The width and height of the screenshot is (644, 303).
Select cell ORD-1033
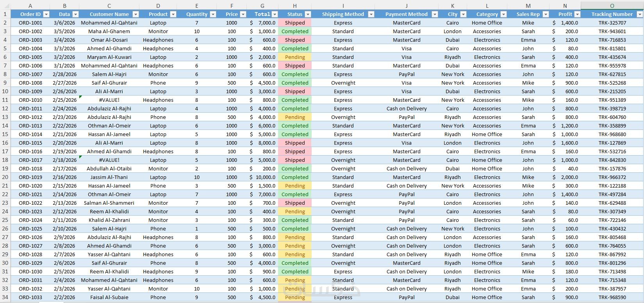click(x=30, y=297)
